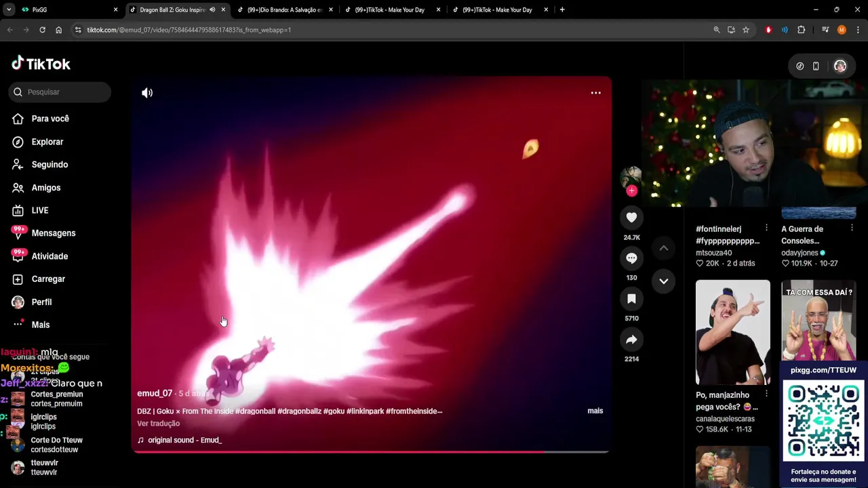The image size is (868, 488).
Task: Bookmark this page with the star icon
Action: click(745, 30)
